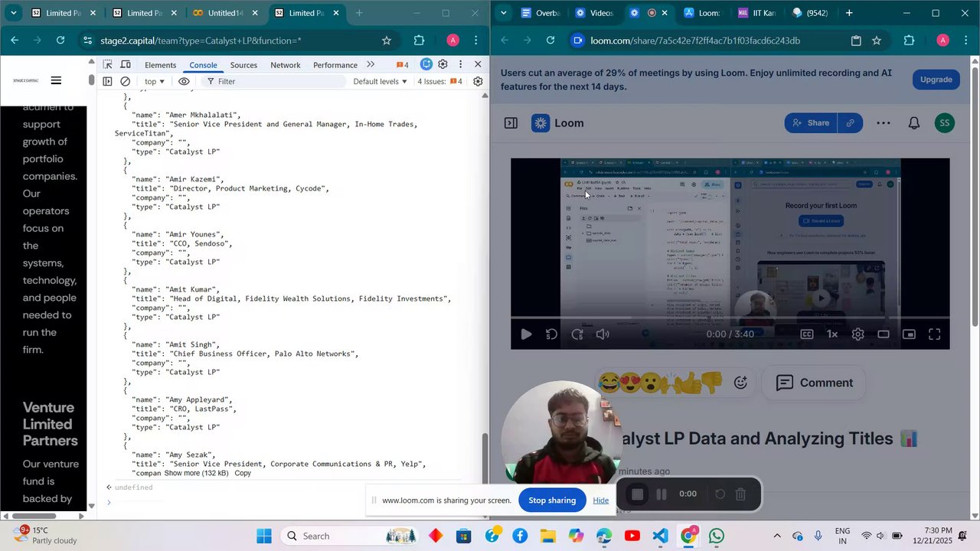Show the console sidebar icon
The width and height of the screenshot is (980, 551).
(x=107, y=81)
